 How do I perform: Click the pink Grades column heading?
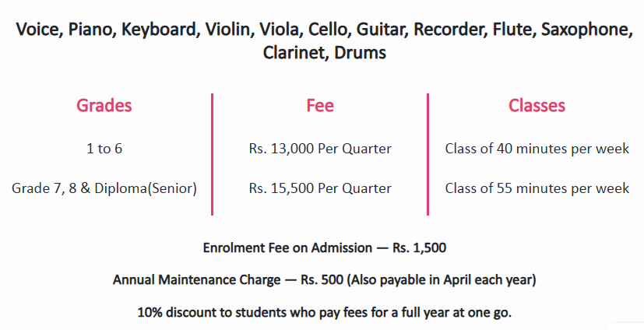pos(104,107)
